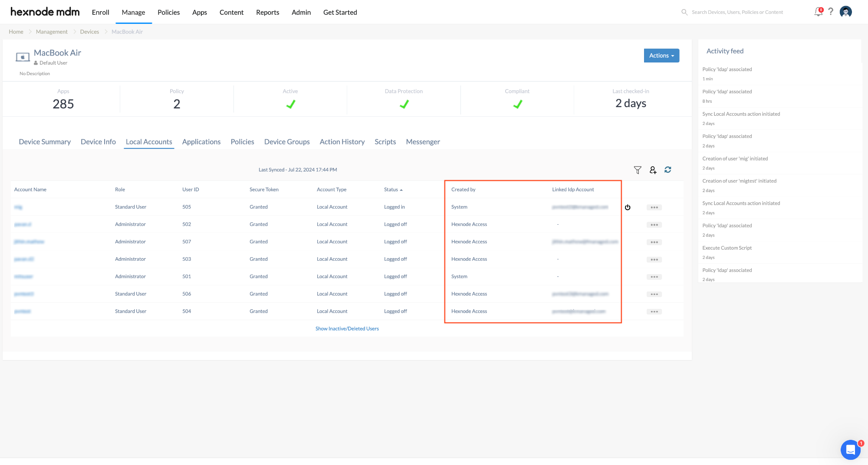Open the Reports menu

[x=267, y=12]
